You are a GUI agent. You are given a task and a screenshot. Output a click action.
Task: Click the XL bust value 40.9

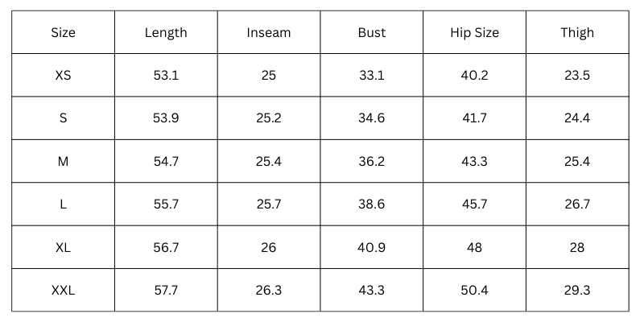[x=372, y=247]
